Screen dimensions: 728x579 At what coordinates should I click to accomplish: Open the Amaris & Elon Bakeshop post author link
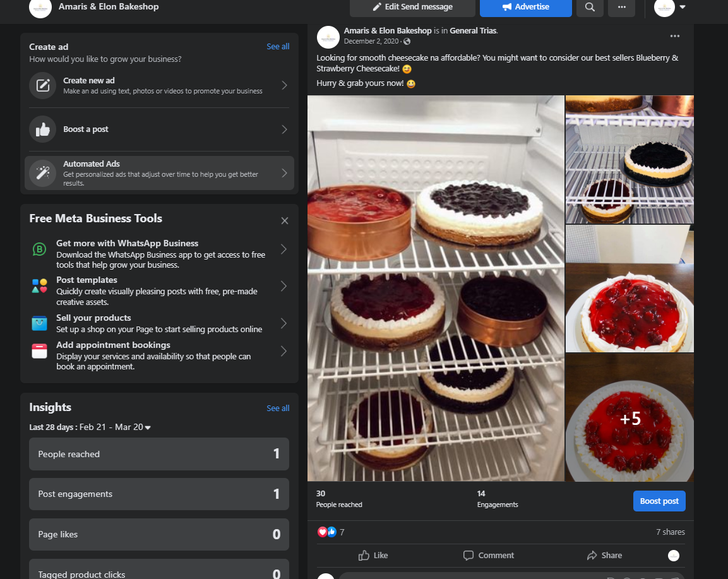coord(388,31)
